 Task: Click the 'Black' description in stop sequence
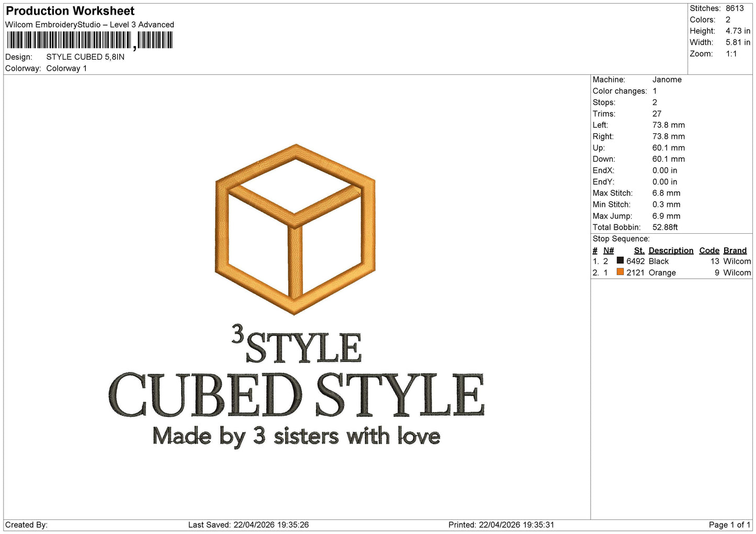point(659,262)
